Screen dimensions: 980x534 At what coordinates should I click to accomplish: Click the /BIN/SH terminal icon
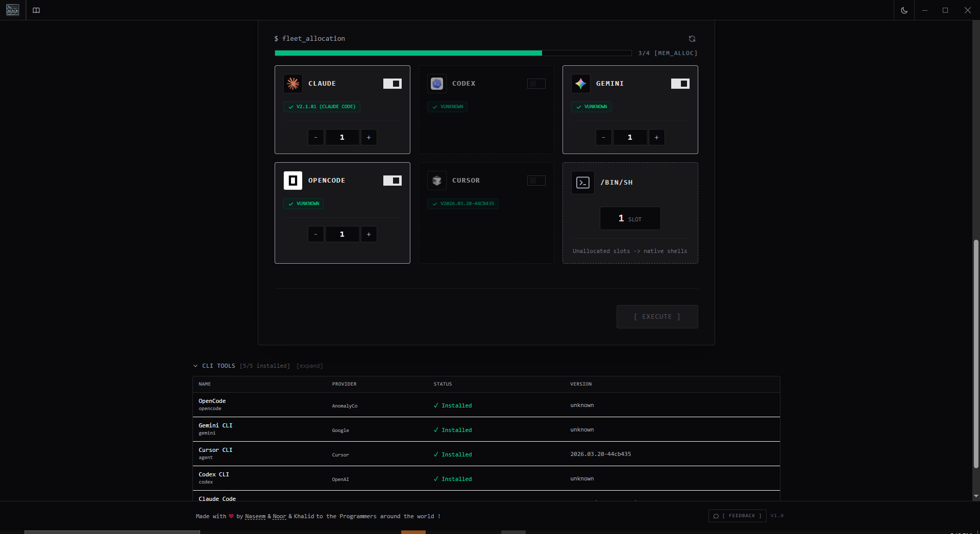coord(583,183)
